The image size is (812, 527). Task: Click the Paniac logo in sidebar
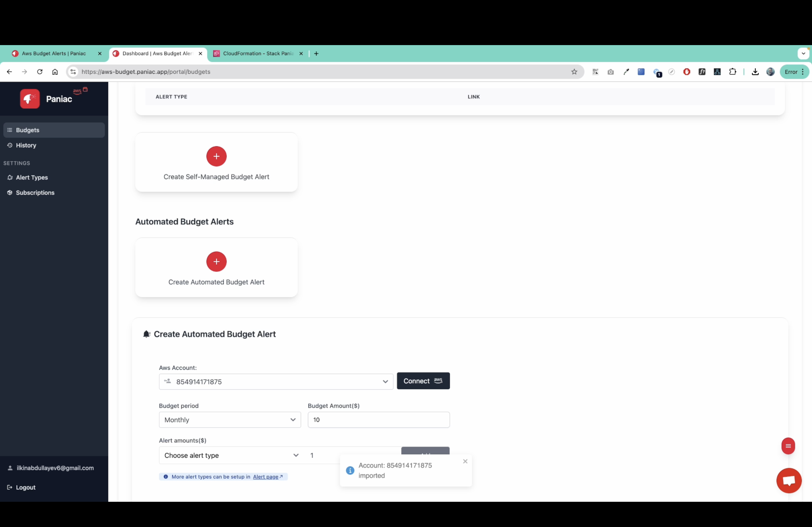pos(30,99)
